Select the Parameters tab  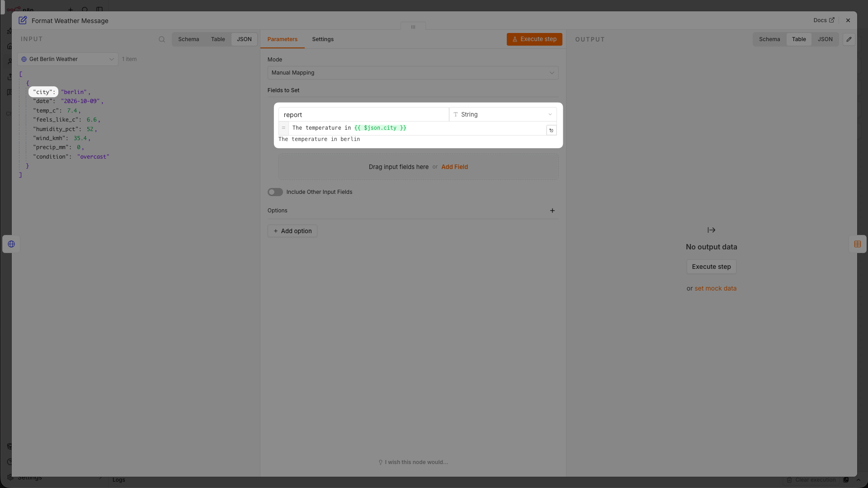[282, 39]
